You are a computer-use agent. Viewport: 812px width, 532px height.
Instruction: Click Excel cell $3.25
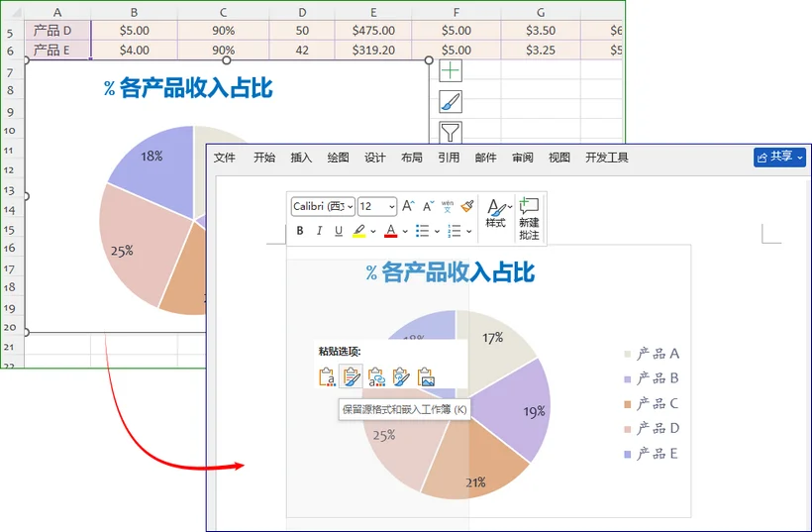coord(541,51)
